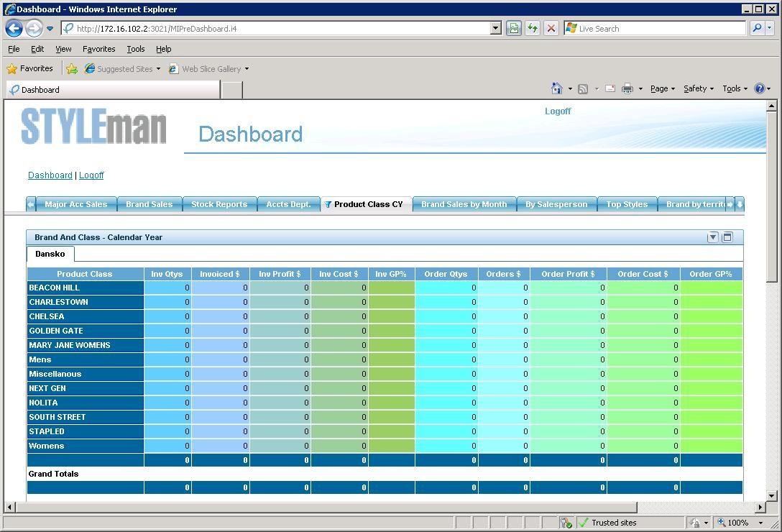Screen dimensions: 782x532
Task: Click the browser Back arrow button
Action: (14, 29)
